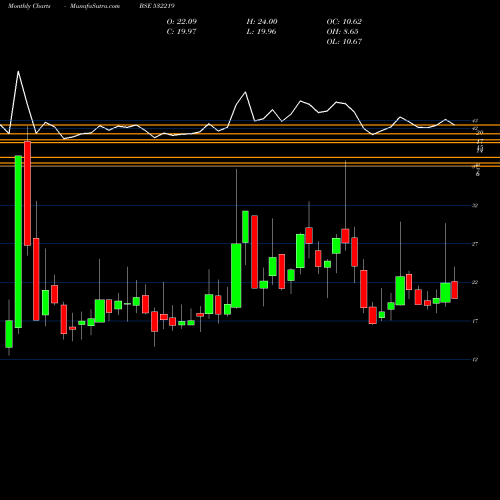Select the 12 price axis label
The height and width of the screenshot is (500, 500).
(475, 360)
